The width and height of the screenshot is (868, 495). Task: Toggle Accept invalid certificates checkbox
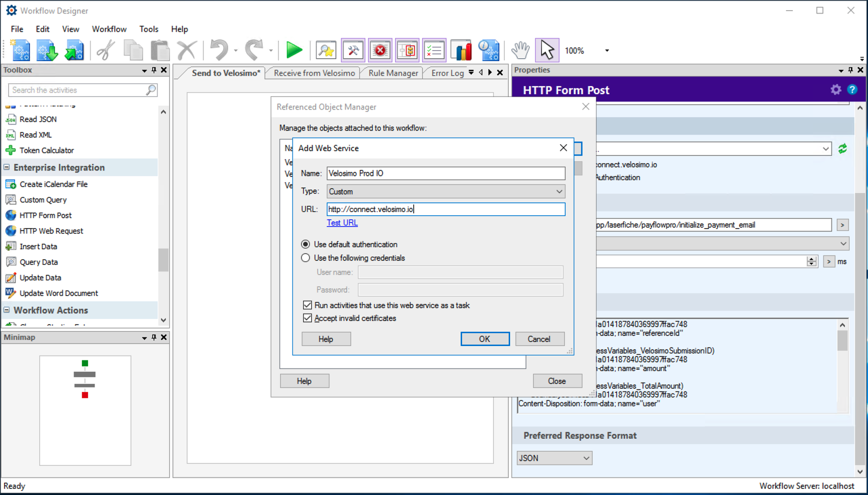(x=309, y=318)
